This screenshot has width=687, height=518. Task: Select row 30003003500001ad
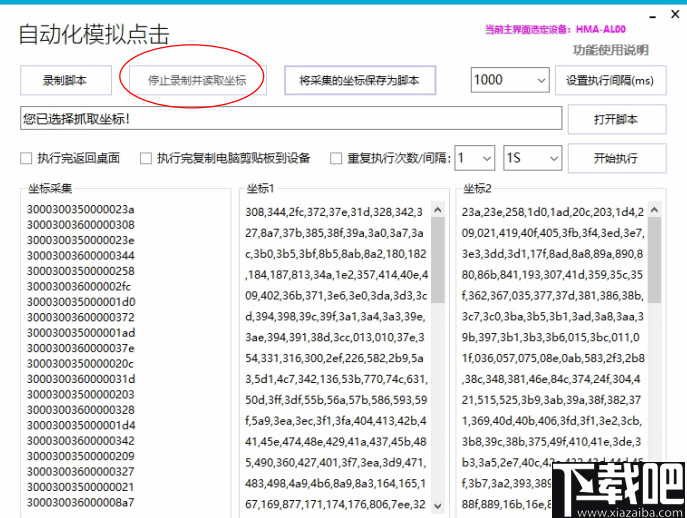coord(81,333)
